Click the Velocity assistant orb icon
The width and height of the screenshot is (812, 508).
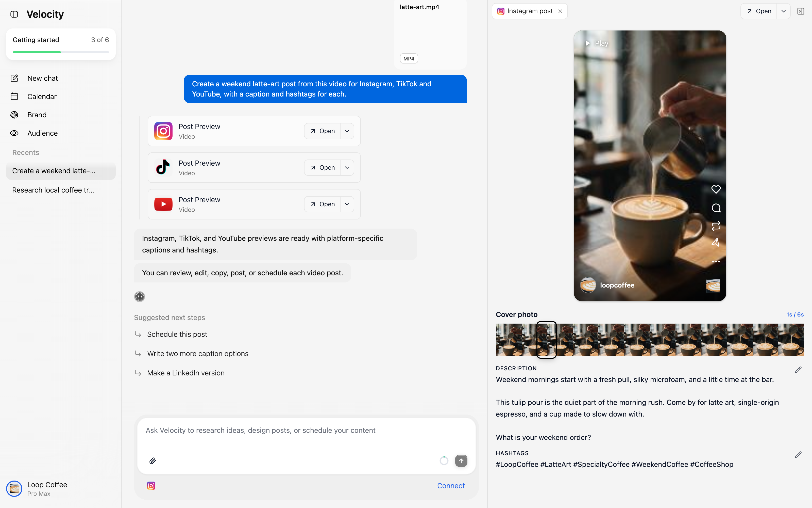click(x=139, y=297)
